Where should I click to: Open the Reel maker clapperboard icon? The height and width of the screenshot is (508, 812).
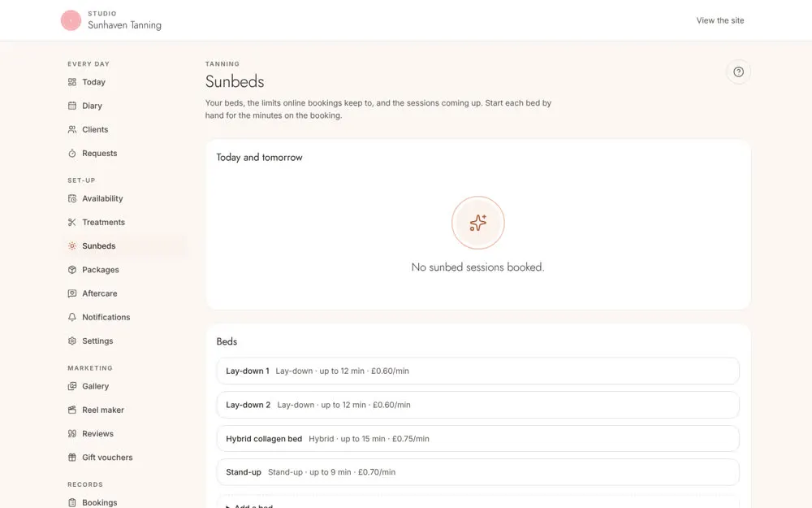(72, 410)
